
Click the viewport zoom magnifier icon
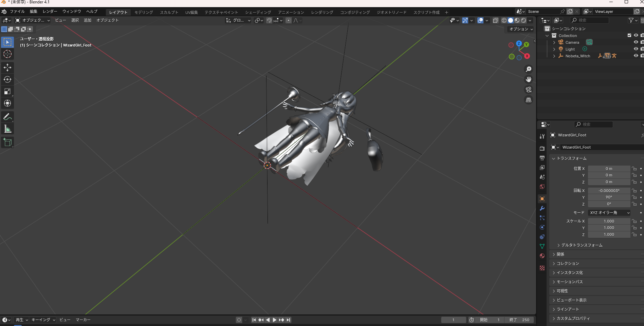(529, 69)
